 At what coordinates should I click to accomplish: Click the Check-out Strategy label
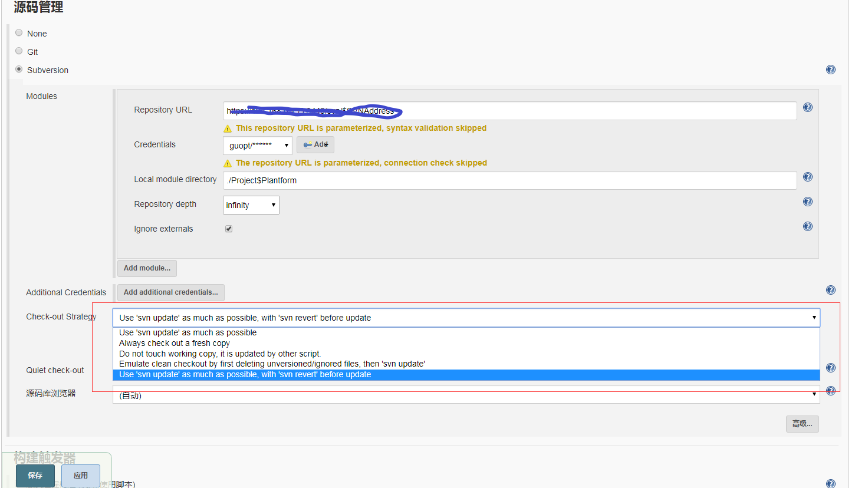61,316
